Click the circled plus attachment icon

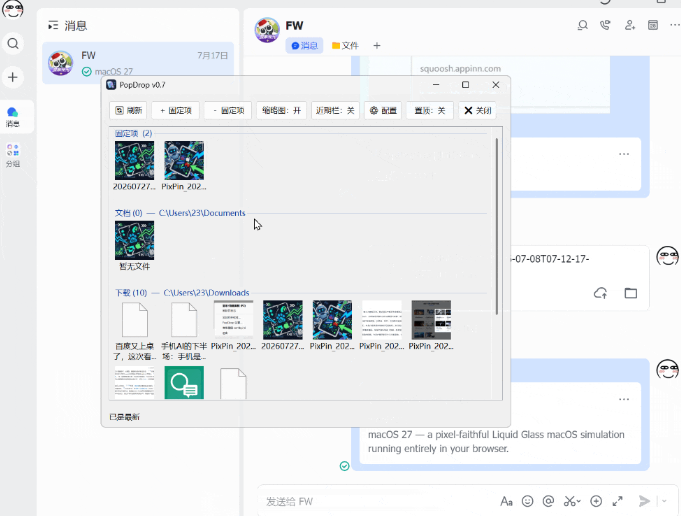click(x=596, y=501)
